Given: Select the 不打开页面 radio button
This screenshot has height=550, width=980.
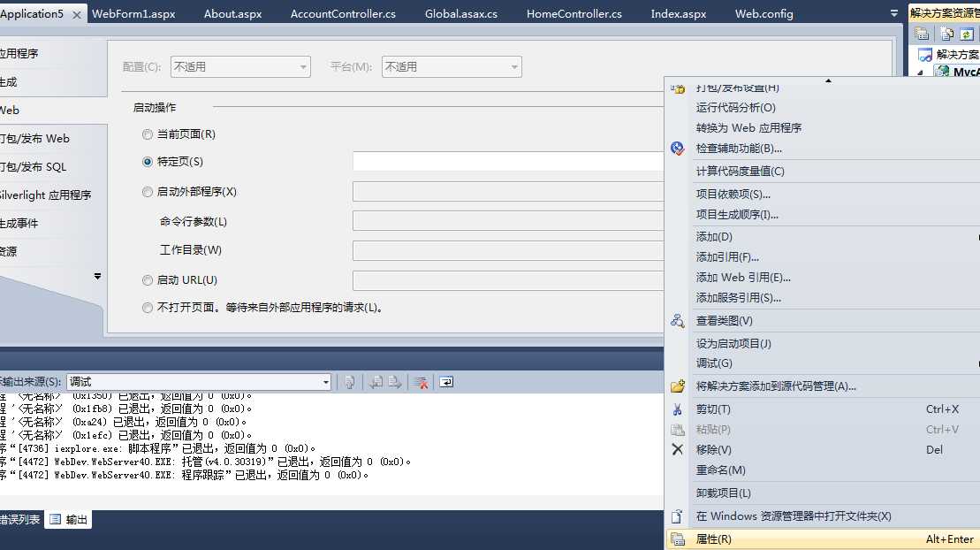Looking at the screenshot, I should 148,308.
